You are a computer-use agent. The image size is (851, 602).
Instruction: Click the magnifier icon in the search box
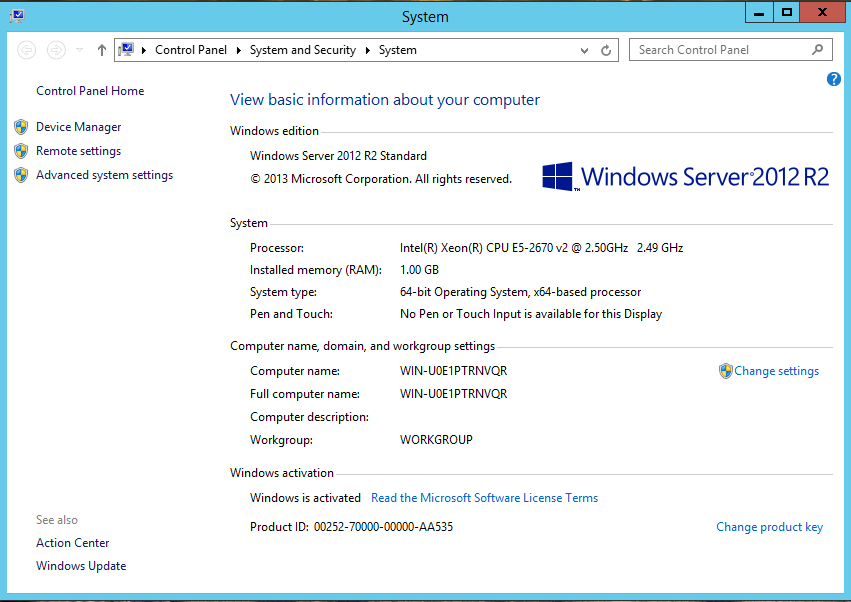point(817,49)
